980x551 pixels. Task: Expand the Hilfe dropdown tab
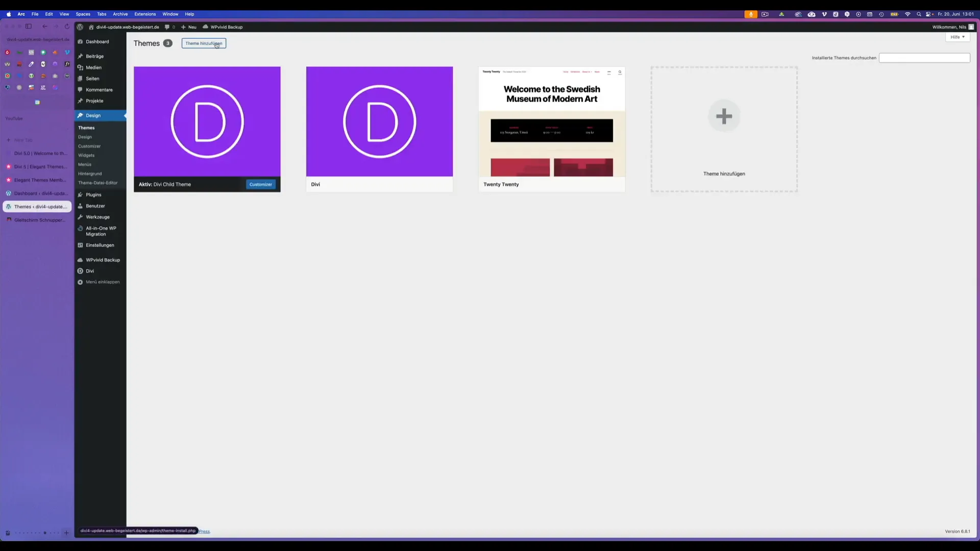coord(958,37)
